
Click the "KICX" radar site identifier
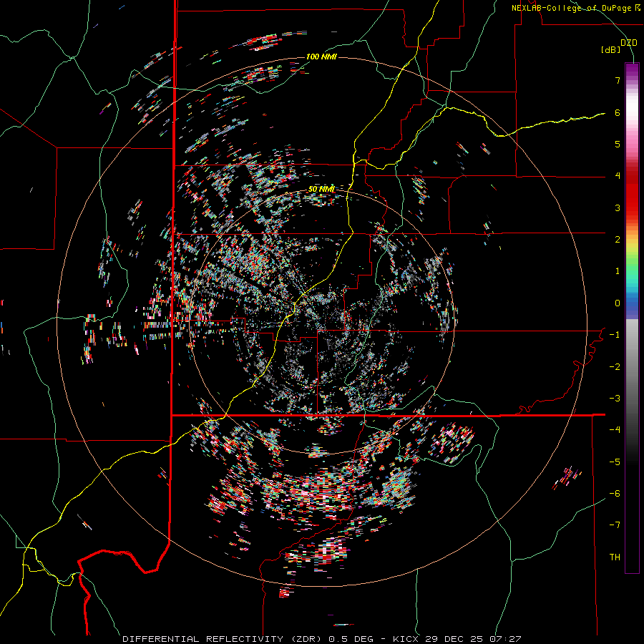pos(406,639)
